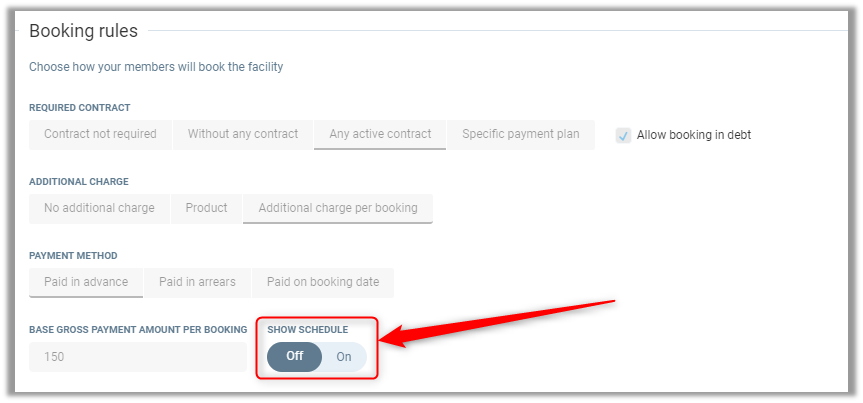Click the SHOW SCHEDULE field label
This screenshot has width=863, height=403.
coord(308,329)
